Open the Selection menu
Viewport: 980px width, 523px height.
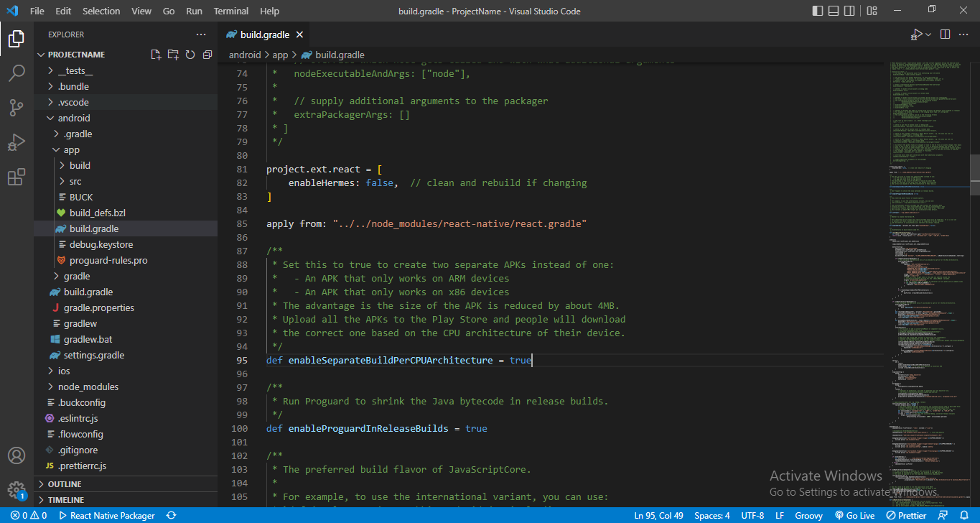[101, 11]
